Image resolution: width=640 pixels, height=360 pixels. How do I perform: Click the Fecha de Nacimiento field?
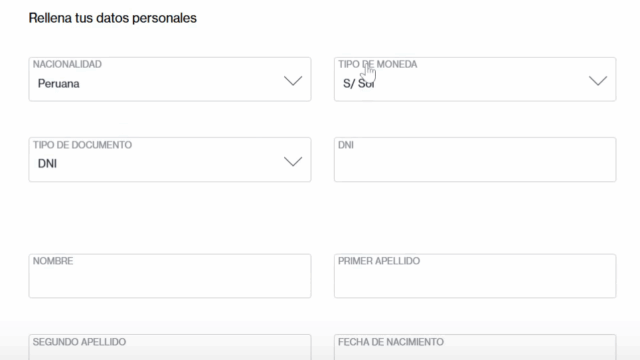pos(475,347)
